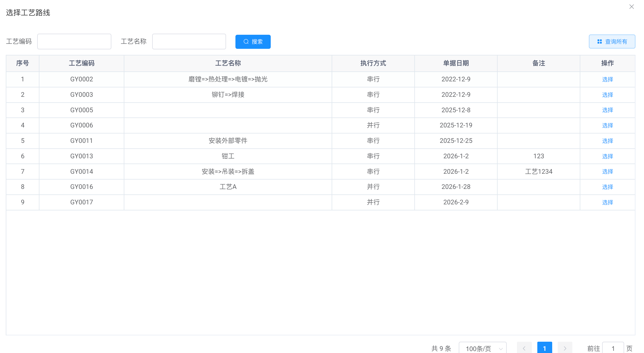Viewport: 644px width, 353px height.
Task: Click 选择 for GY0014 row
Action: pos(607,172)
